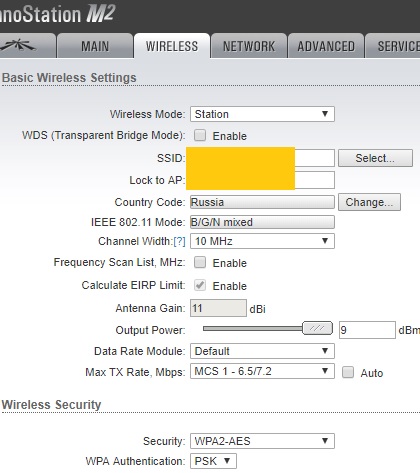Viewport: 420px width, 473px height.
Task: Expand the Max TX Rate dropdown
Action: 262,371
